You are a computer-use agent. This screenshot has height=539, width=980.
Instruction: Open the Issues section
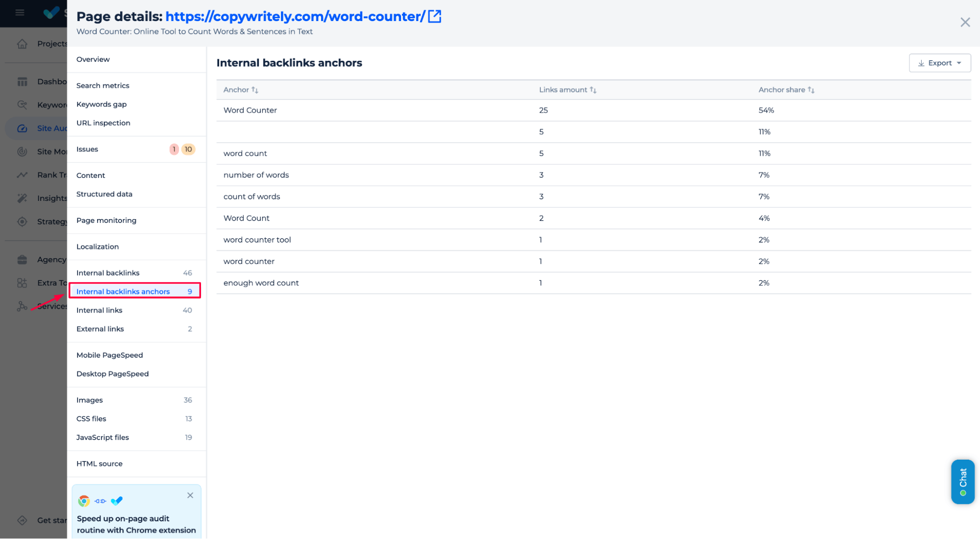click(87, 149)
